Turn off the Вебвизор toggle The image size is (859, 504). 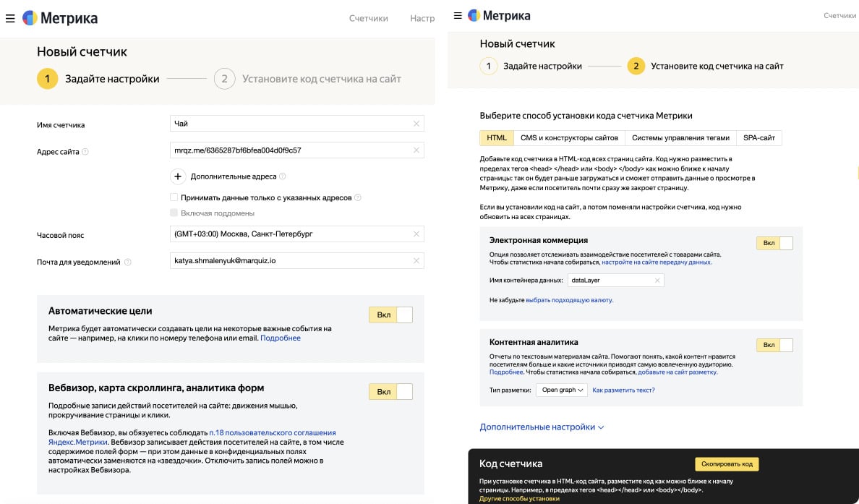click(x=390, y=391)
